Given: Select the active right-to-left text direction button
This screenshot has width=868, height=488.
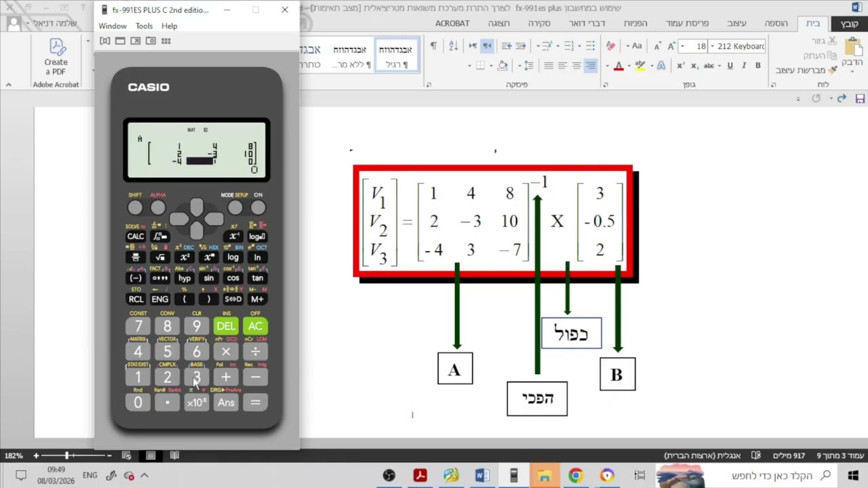Looking at the screenshot, I should 487,46.
